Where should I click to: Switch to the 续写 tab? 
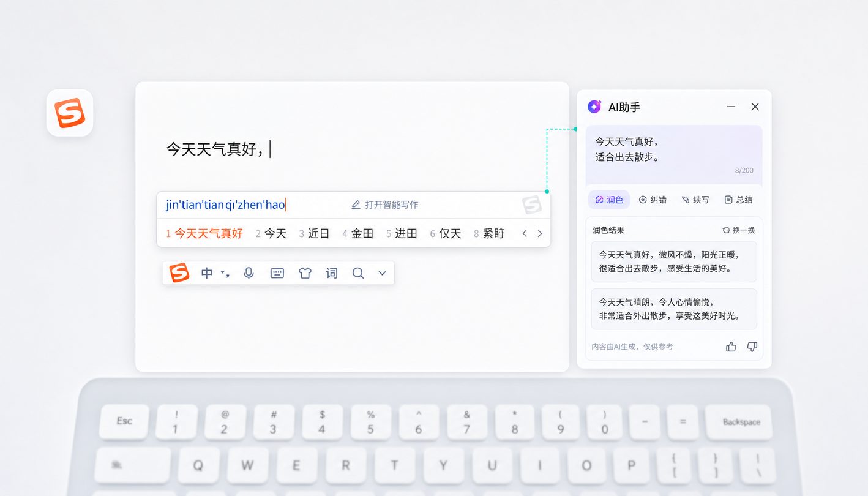pyautogui.click(x=695, y=200)
